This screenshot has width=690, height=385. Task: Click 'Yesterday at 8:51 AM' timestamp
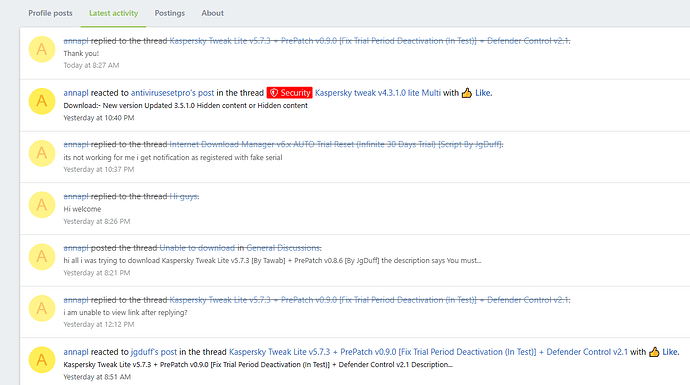click(97, 377)
